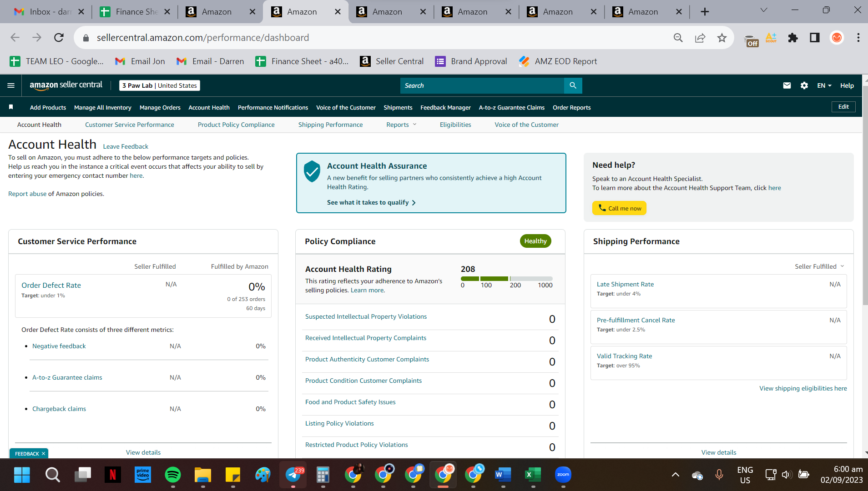Go back using browser back arrow
Screen dimensions: 868x491
click(x=15, y=38)
